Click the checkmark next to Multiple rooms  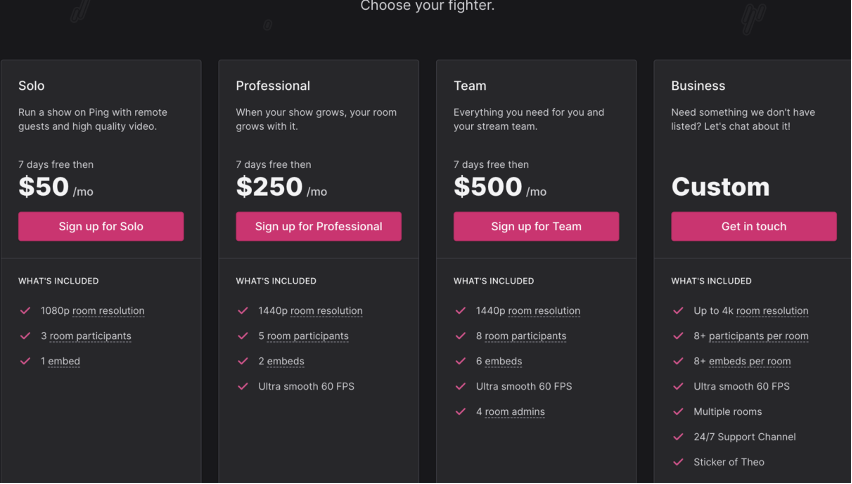pos(678,411)
